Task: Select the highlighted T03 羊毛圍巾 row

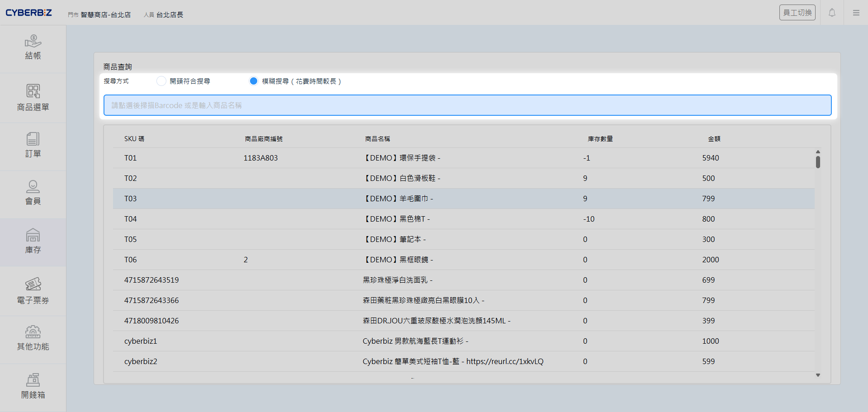Action: click(407, 199)
